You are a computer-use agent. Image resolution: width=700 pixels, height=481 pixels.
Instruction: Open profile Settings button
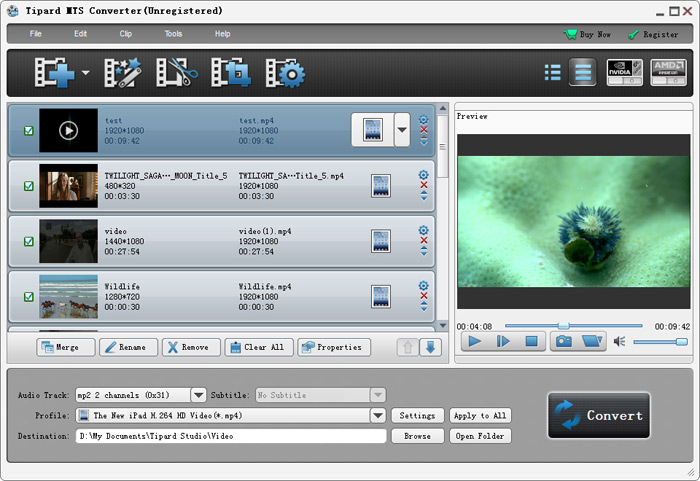(417, 416)
